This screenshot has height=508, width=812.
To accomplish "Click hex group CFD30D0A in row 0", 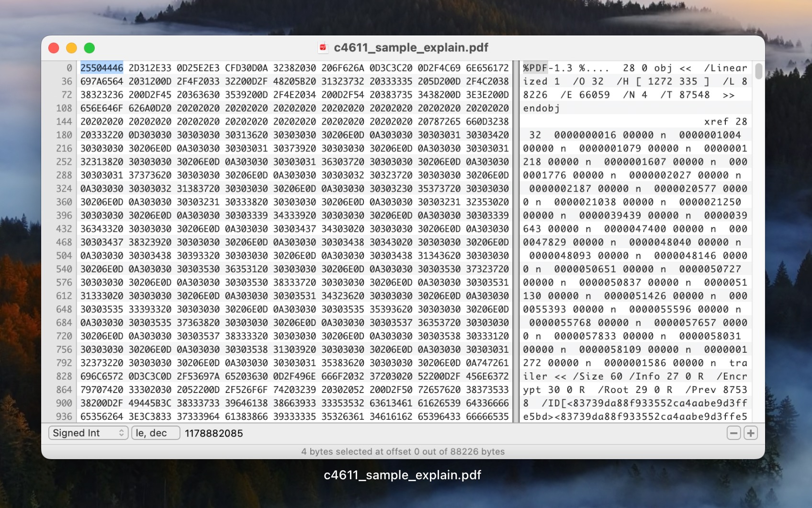I will click(247, 68).
